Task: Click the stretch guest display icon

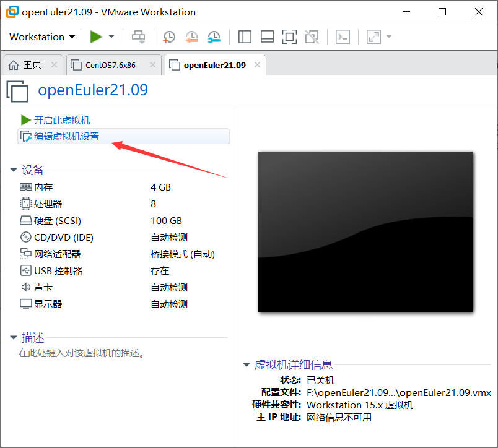Action: click(x=373, y=37)
